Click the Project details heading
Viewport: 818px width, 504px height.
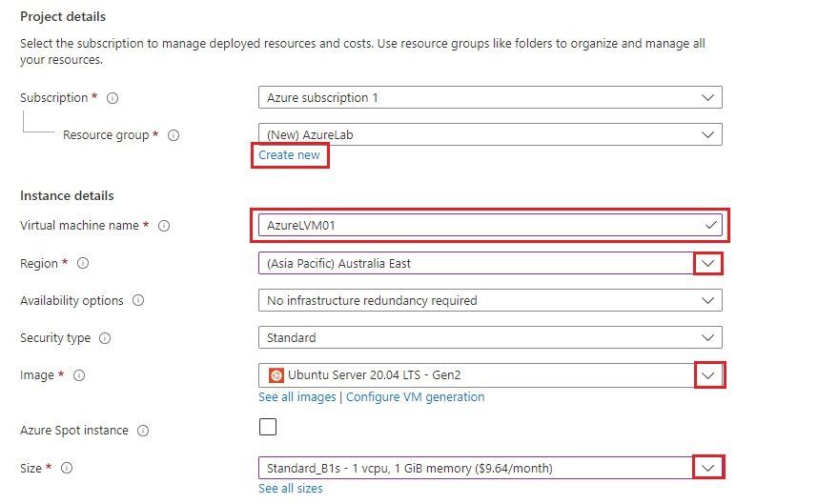[x=63, y=17]
